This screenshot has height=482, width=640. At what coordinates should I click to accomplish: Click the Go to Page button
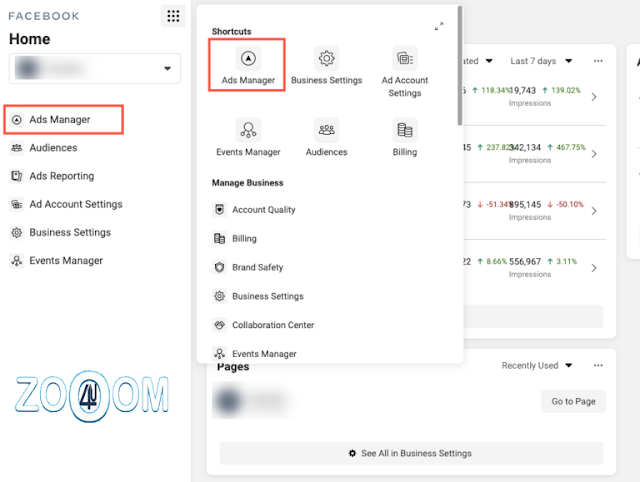pyautogui.click(x=573, y=401)
